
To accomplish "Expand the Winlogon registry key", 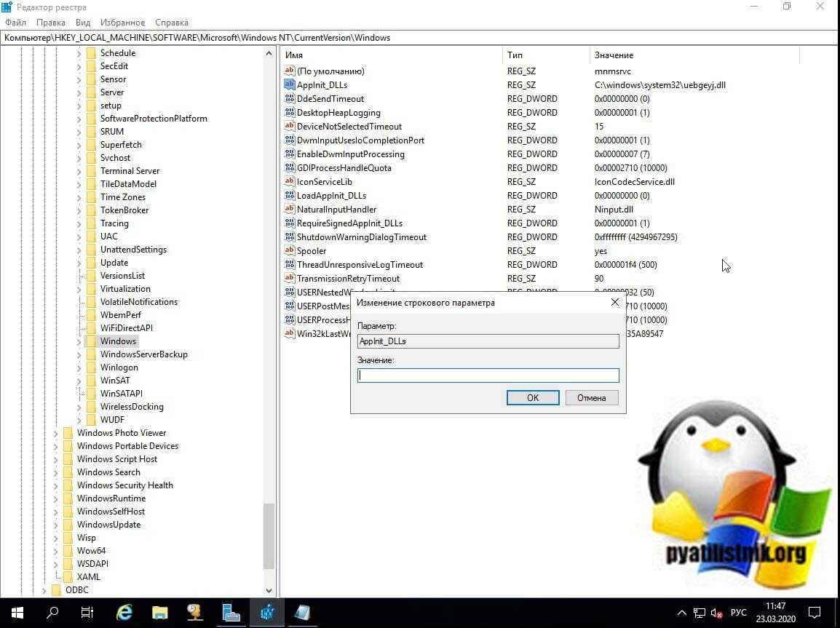I will coord(79,367).
